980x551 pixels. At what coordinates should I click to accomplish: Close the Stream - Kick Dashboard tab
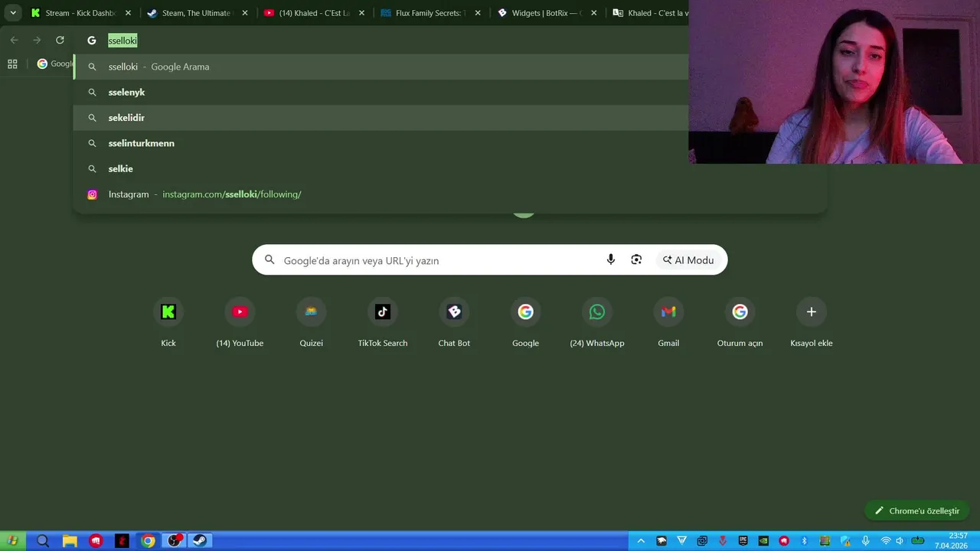[x=128, y=13]
